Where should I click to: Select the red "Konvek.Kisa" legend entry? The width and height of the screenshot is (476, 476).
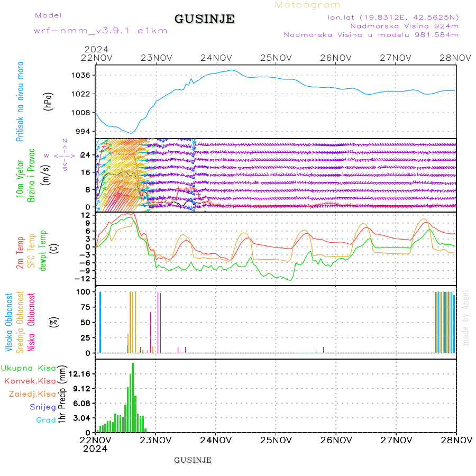pos(30,381)
